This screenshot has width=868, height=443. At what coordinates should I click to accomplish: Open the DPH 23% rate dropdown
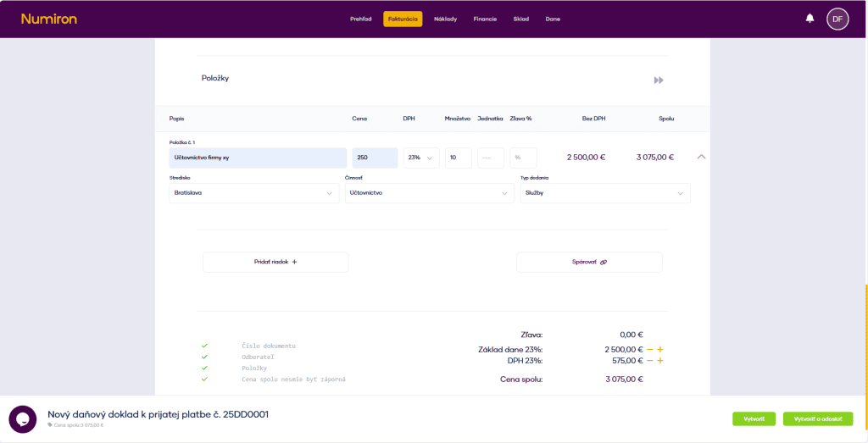click(x=420, y=158)
